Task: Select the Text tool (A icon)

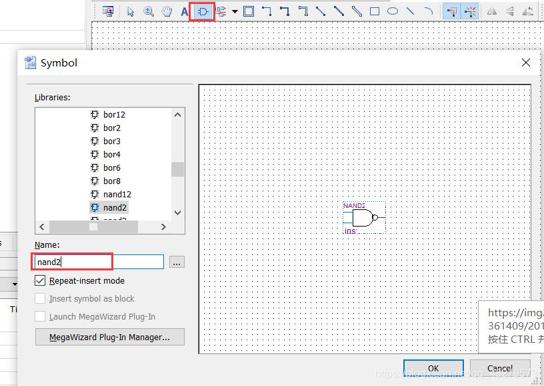Action: pos(185,12)
